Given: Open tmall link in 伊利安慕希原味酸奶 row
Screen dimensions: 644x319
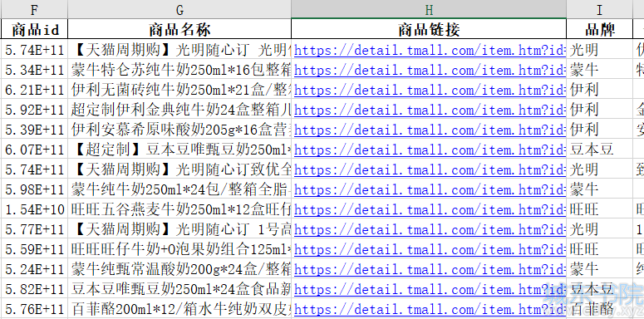Looking at the screenshot, I should (430, 130).
